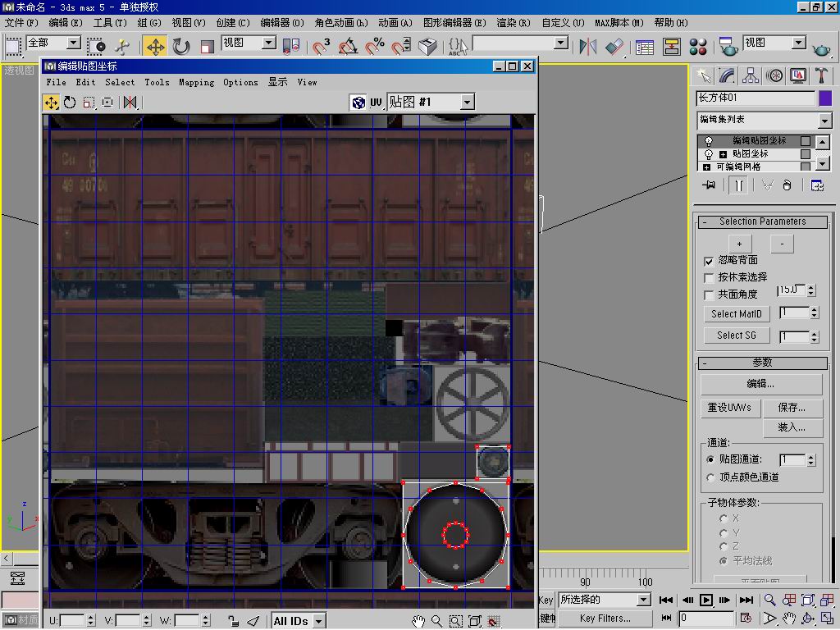The image size is (840, 630).
Task: Open the Material Editor spheres icon
Action: (x=698, y=46)
